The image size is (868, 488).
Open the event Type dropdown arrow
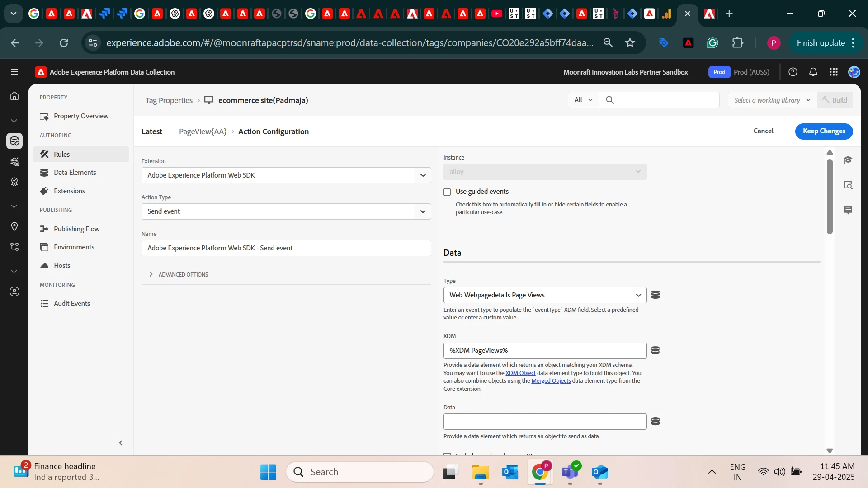pos(638,295)
